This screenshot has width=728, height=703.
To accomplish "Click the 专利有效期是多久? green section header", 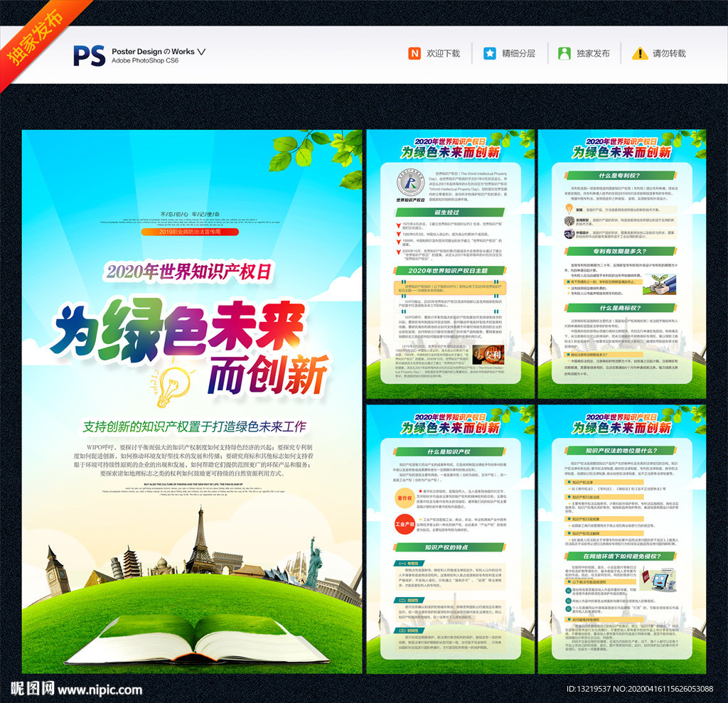I will coord(620,251).
